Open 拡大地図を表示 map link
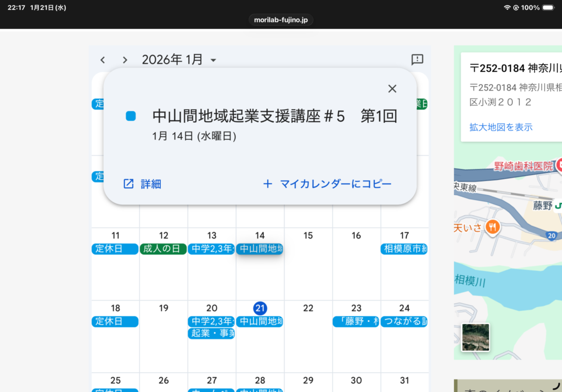Image resolution: width=562 pixels, height=392 pixels. coord(501,127)
